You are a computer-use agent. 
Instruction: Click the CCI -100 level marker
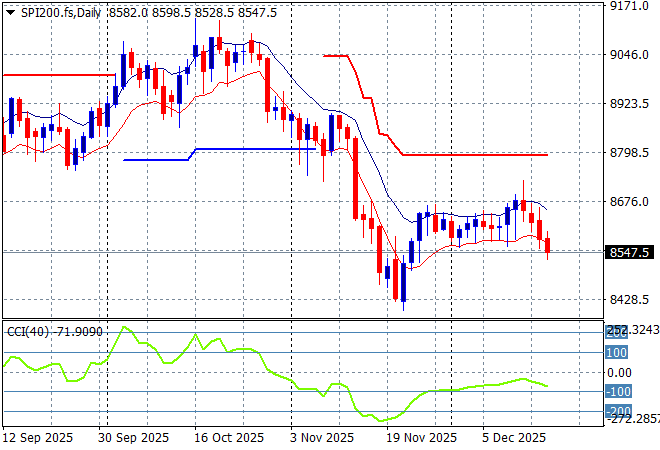616,392
